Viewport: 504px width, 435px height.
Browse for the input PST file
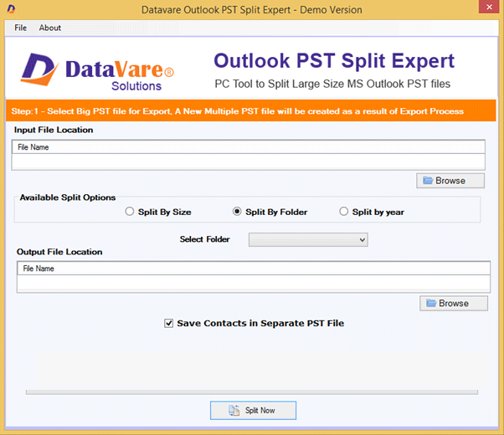pos(450,181)
